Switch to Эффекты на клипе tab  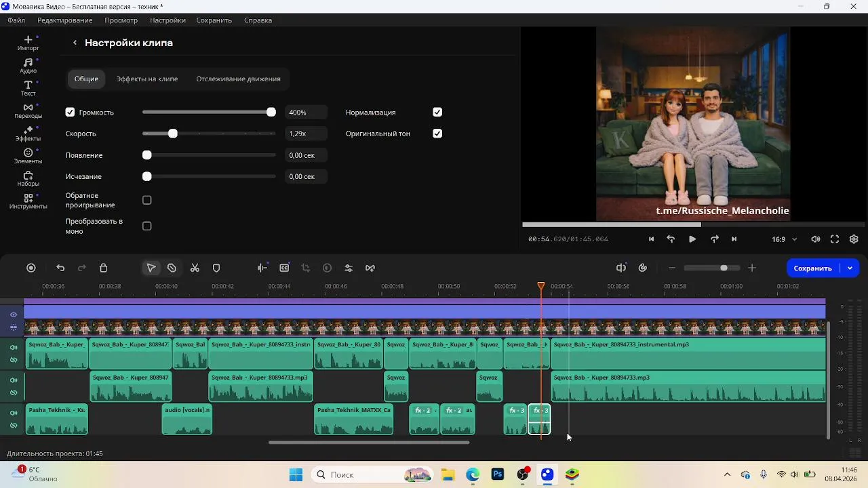[147, 79]
